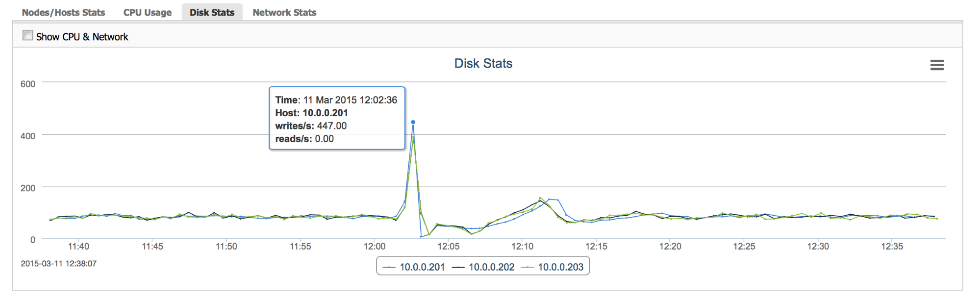
Task: Click the dark 10.0.0.202 legend line marker
Action: (458, 267)
